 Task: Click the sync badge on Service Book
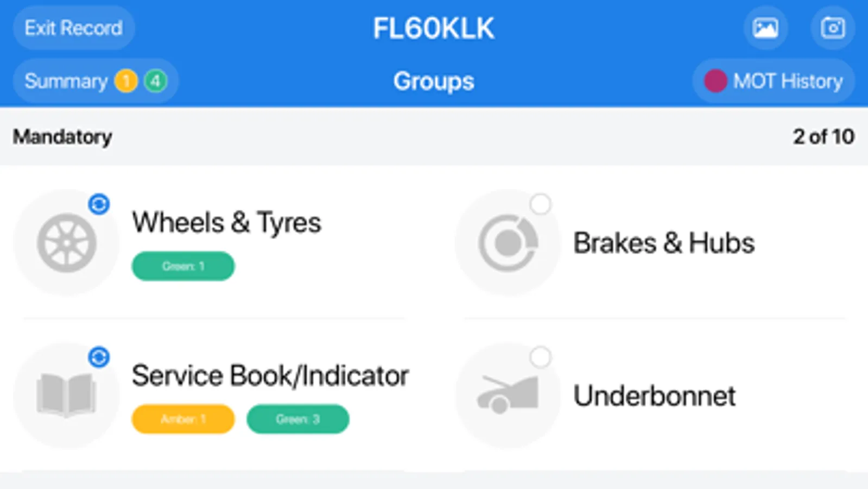(99, 357)
